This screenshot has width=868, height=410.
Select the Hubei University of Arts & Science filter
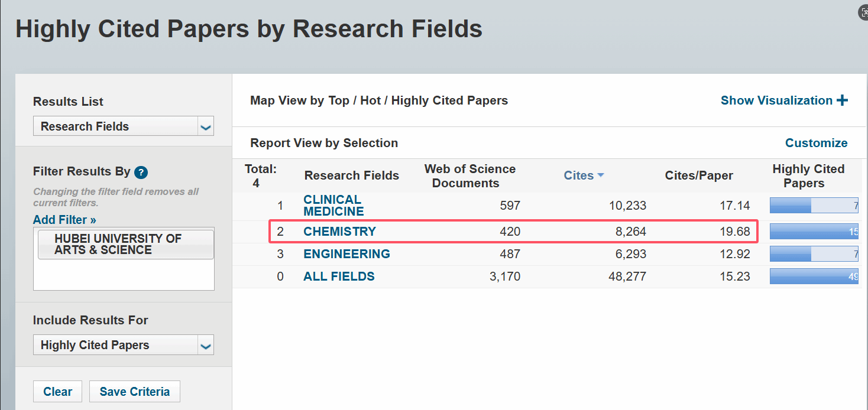[125, 244]
